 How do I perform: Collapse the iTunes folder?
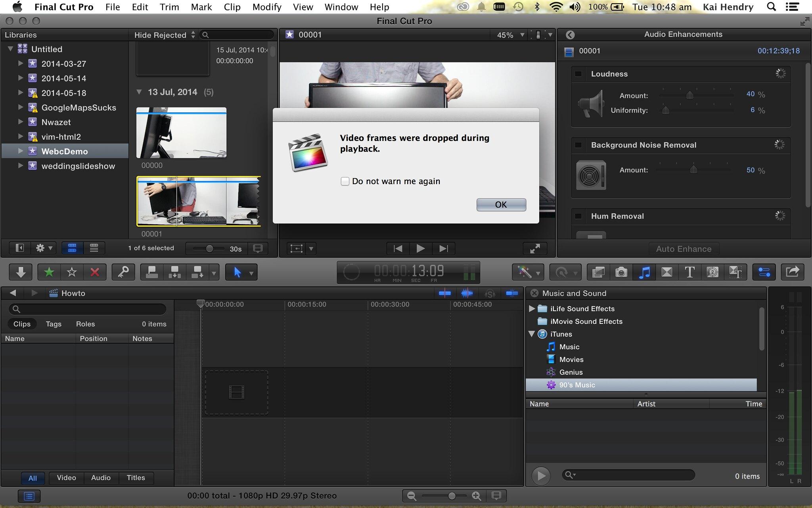(532, 334)
